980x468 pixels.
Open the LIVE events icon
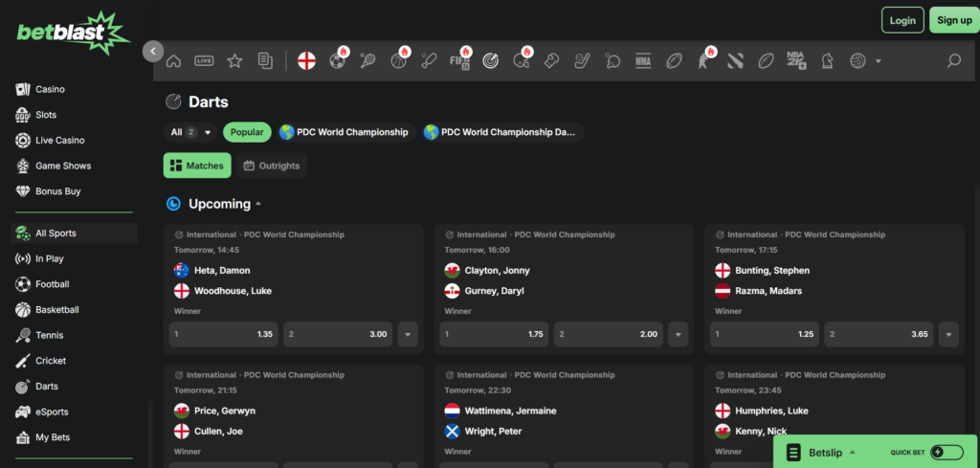(x=204, y=61)
